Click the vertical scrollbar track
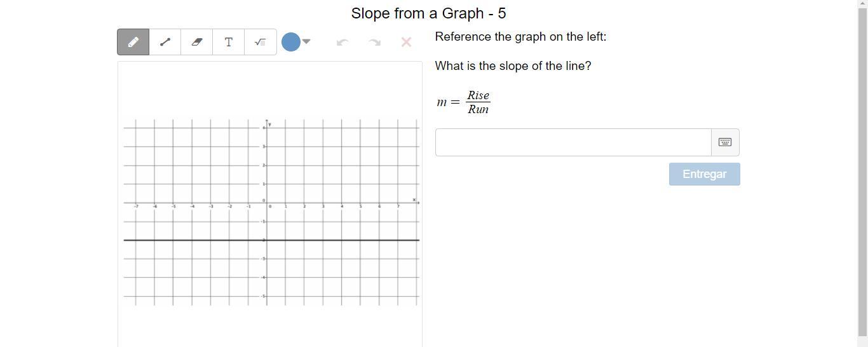Viewport: 868px width, 347px height. 862,191
